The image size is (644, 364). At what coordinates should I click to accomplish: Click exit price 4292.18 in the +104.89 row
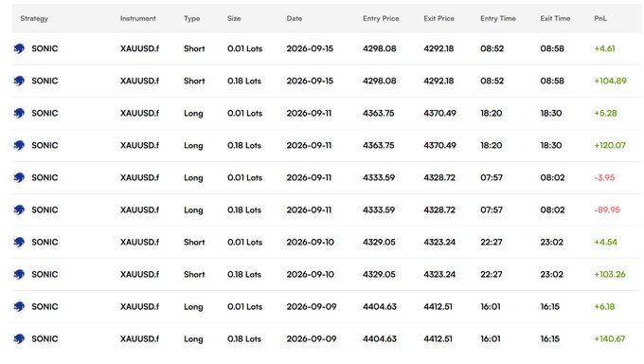[x=438, y=81]
